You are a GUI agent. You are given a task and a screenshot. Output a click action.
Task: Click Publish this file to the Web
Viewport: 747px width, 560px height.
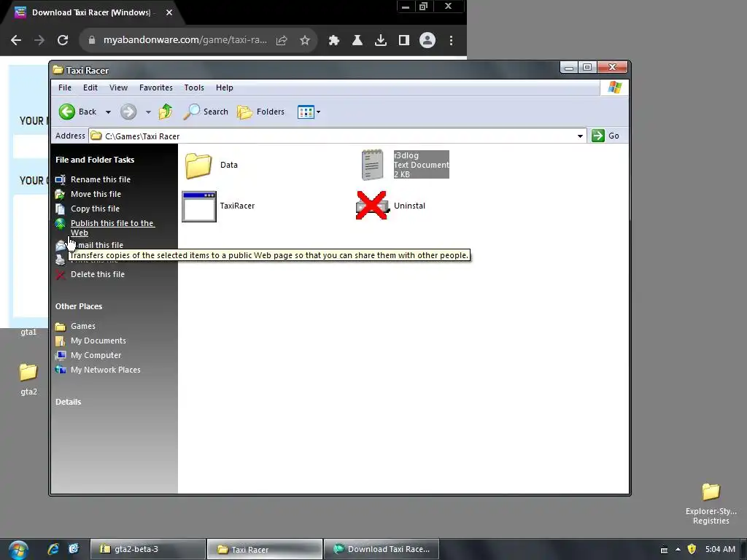pos(112,228)
